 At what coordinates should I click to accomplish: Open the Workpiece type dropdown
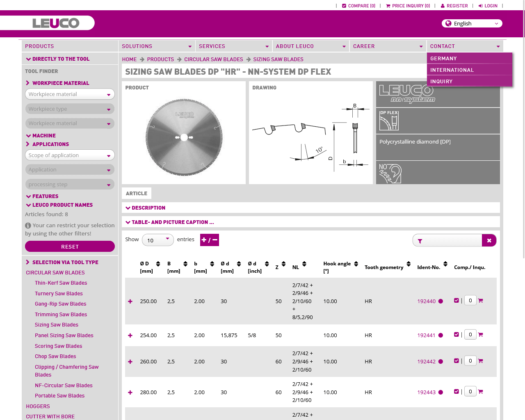coord(70,109)
